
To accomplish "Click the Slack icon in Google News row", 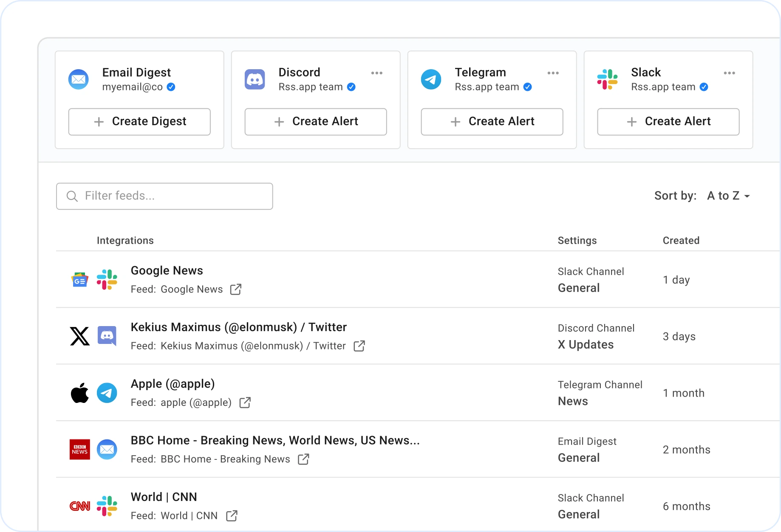I will pos(107,280).
